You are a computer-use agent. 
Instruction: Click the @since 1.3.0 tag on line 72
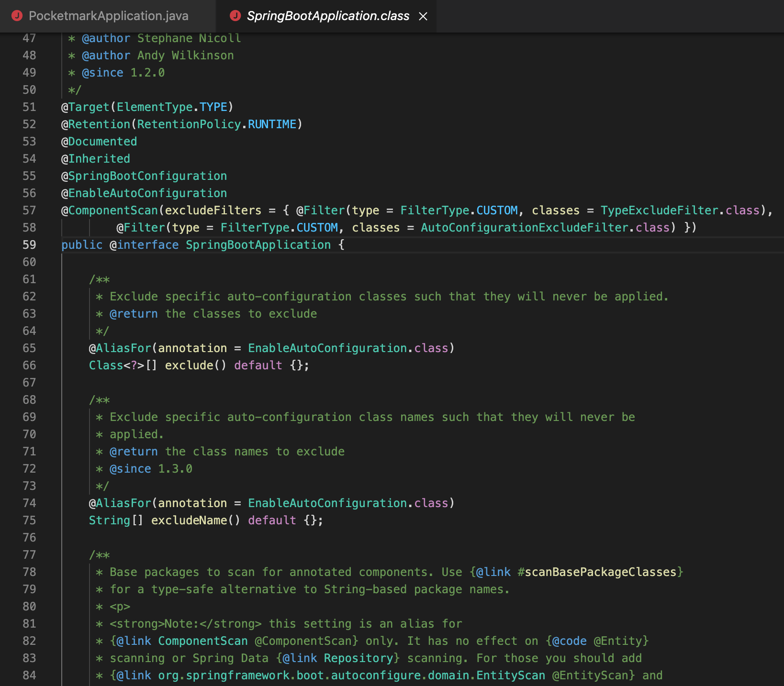[x=151, y=469]
